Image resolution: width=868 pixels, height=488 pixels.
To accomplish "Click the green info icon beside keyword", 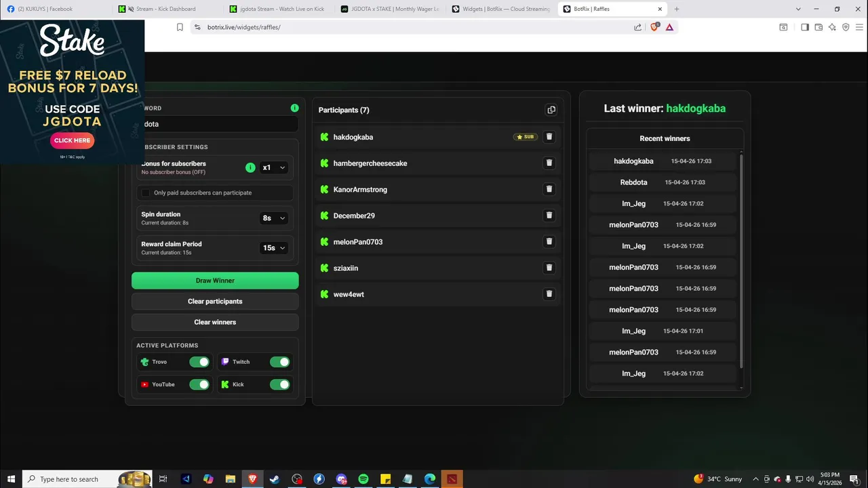I will click(x=294, y=108).
